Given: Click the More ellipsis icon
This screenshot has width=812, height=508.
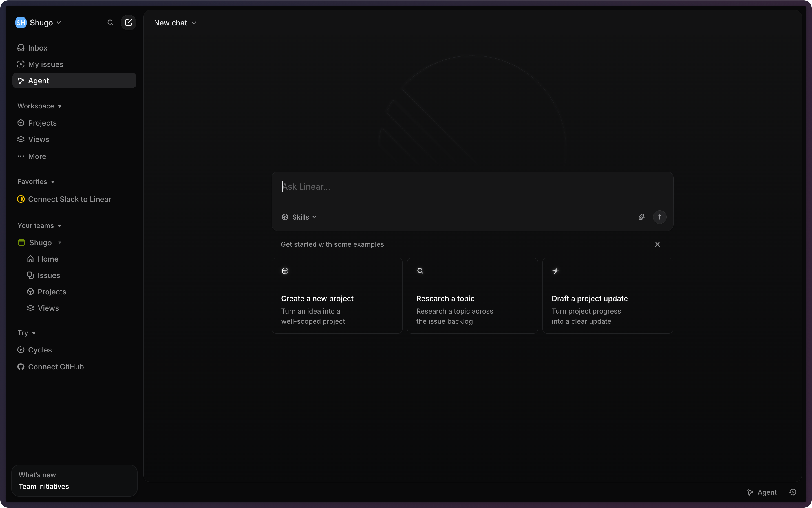Looking at the screenshot, I should pyautogui.click(x=21, y=156).
